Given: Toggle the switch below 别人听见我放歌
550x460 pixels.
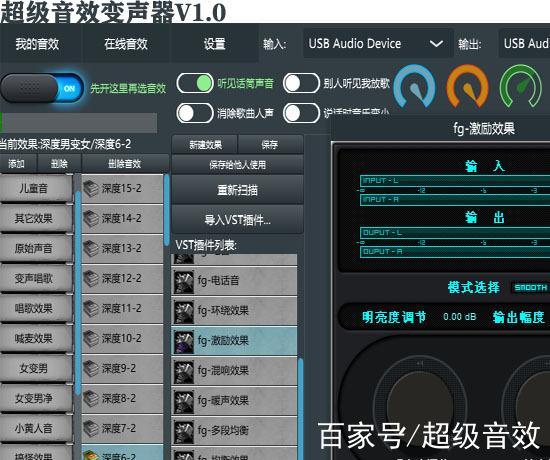Looking at the screenshot, I should click(x=301, y=113).
